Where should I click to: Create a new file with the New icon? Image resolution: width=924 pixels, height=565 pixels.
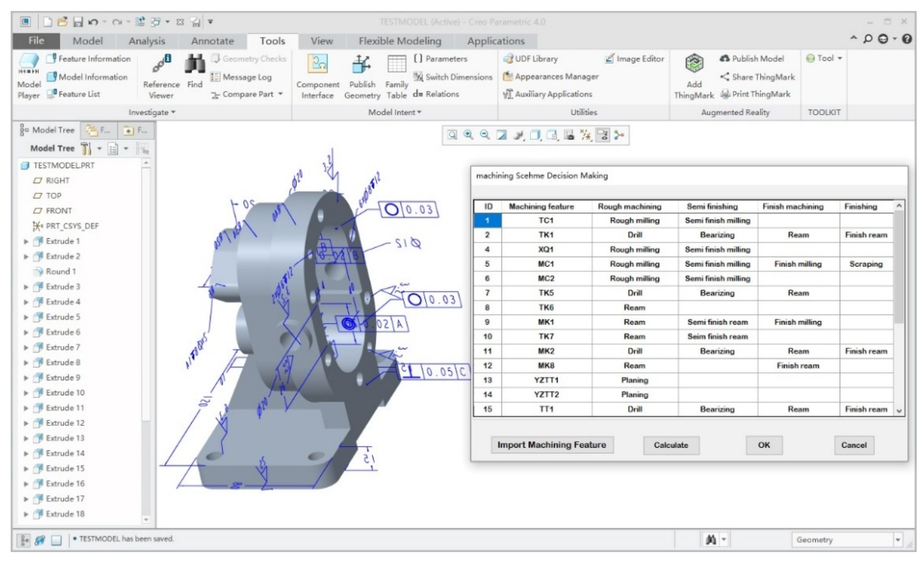[x=48, y=22]
